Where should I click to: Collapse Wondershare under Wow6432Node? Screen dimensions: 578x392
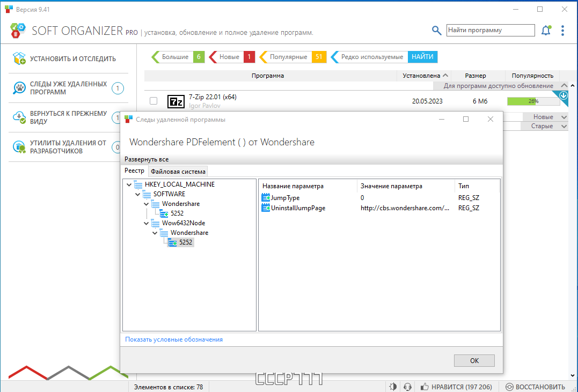155,233
